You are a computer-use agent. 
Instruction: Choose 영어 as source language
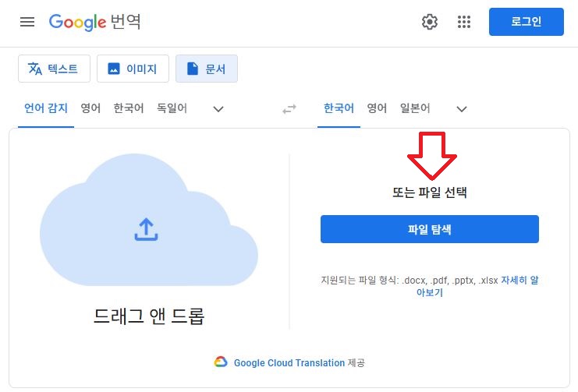(90, 108)
